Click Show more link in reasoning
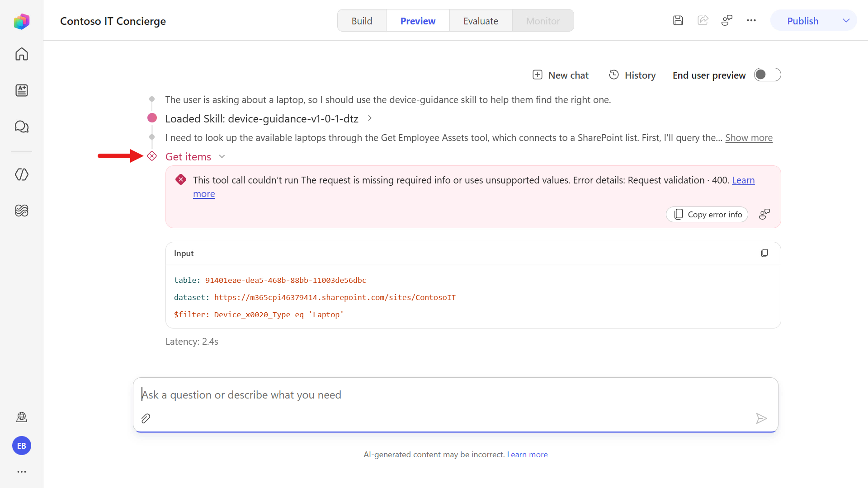868x488 pixels. click(749, 137)
